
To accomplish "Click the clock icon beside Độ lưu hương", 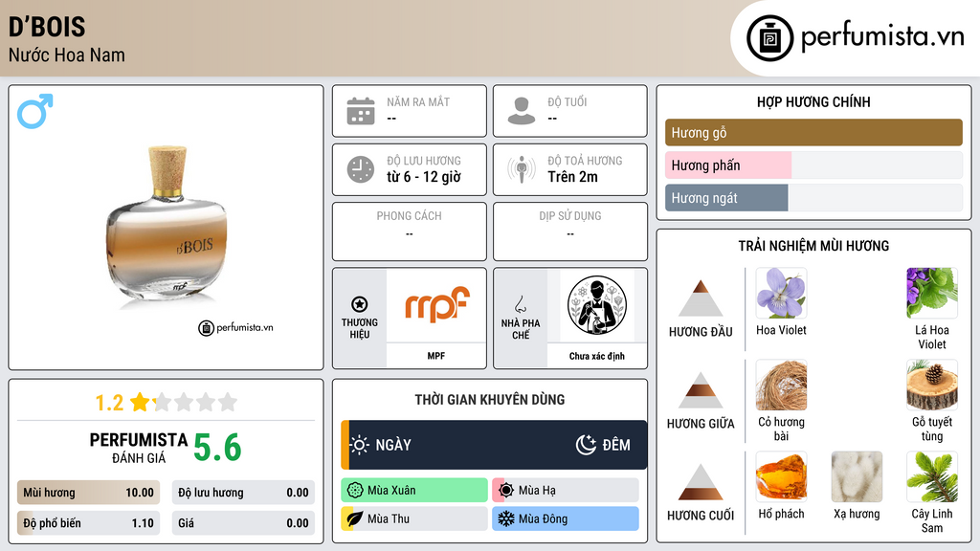I will (361, 169).
